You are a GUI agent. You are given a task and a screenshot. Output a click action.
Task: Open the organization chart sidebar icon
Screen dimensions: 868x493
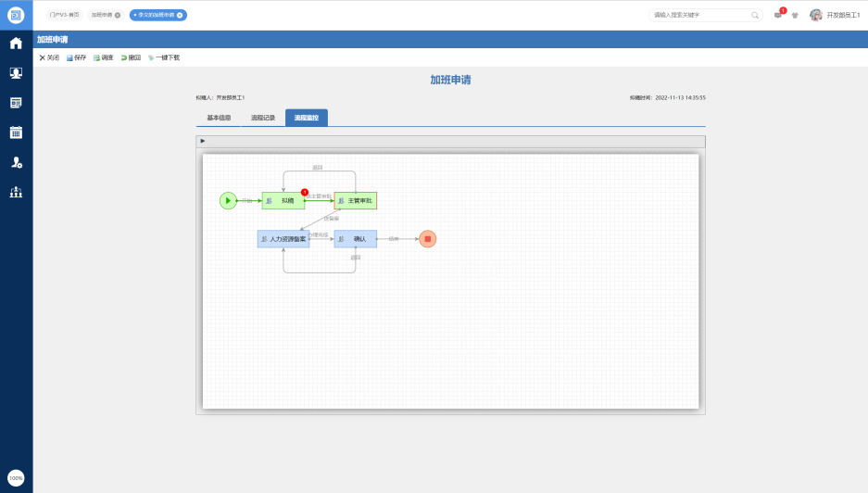16,193
